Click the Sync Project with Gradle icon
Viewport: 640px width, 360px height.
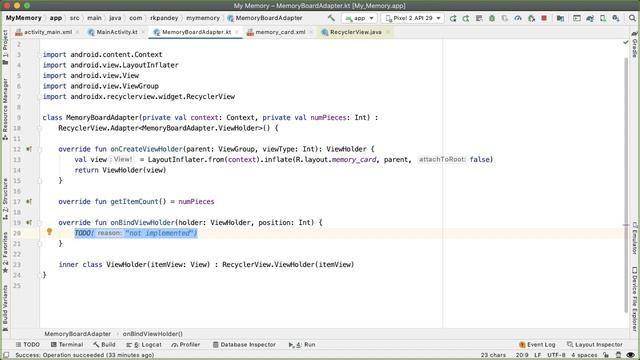pos(590,18)
